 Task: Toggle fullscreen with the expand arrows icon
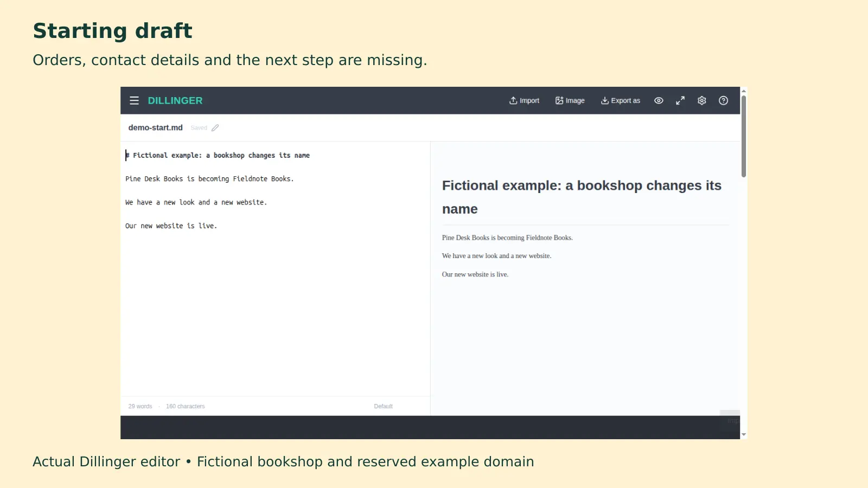680,100
